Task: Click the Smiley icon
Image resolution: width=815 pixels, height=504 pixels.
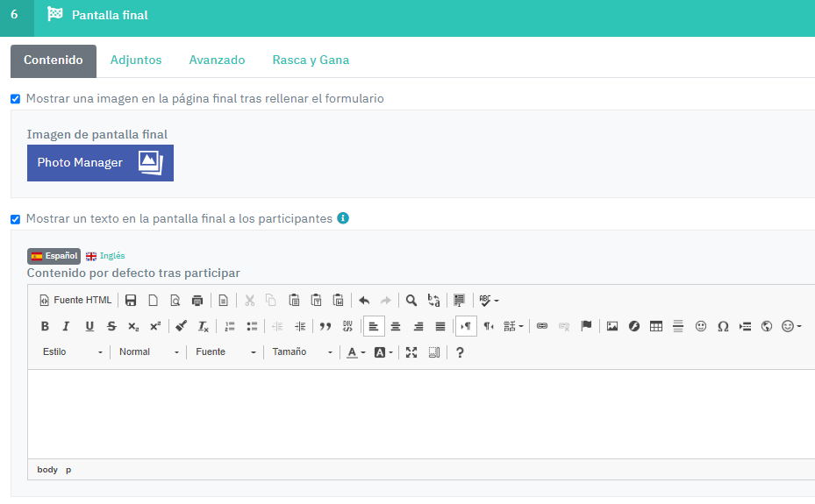Action: click(x=701, y=326)
